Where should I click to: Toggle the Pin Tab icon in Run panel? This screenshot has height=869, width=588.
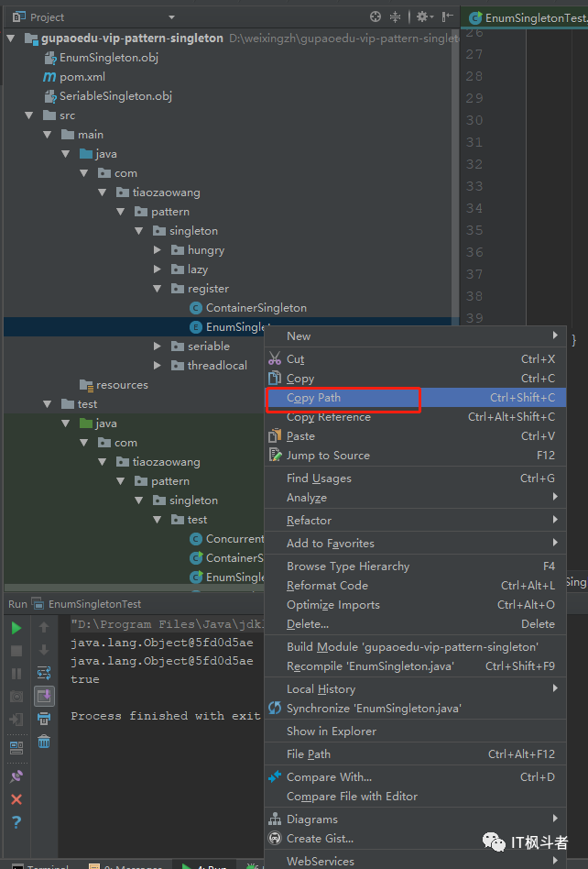(16, 776)
